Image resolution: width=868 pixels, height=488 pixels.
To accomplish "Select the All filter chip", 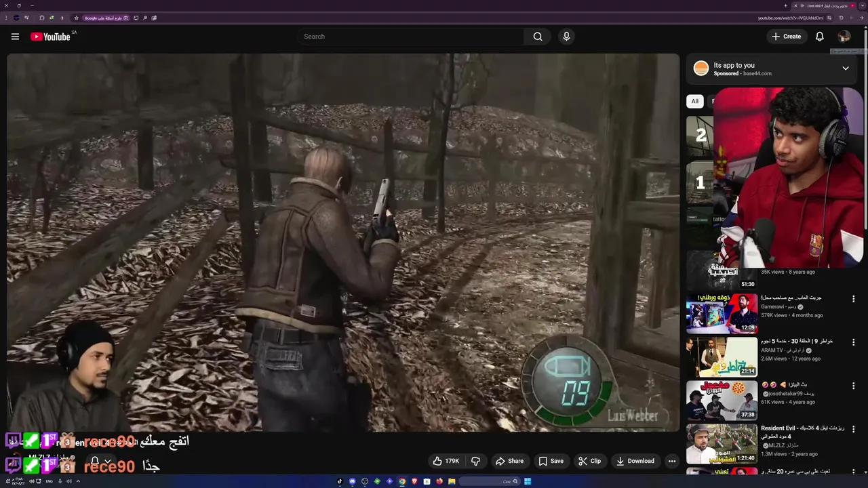I will [694, 101].
